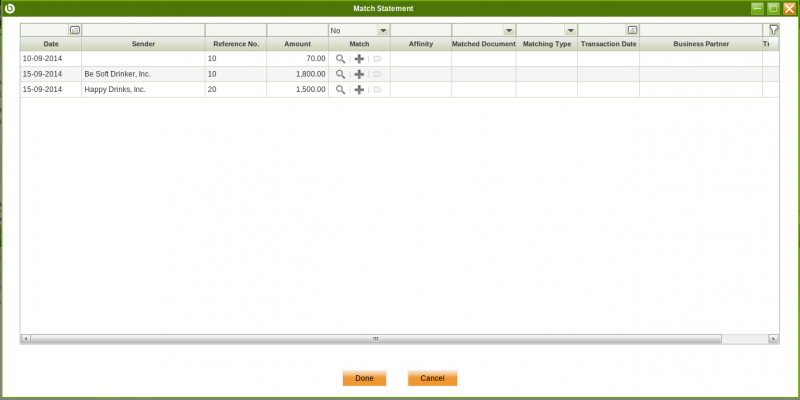The width and height of the screenshot is (800, 400).
Task: Close the Match Statement window
Action: click(789, 8)
